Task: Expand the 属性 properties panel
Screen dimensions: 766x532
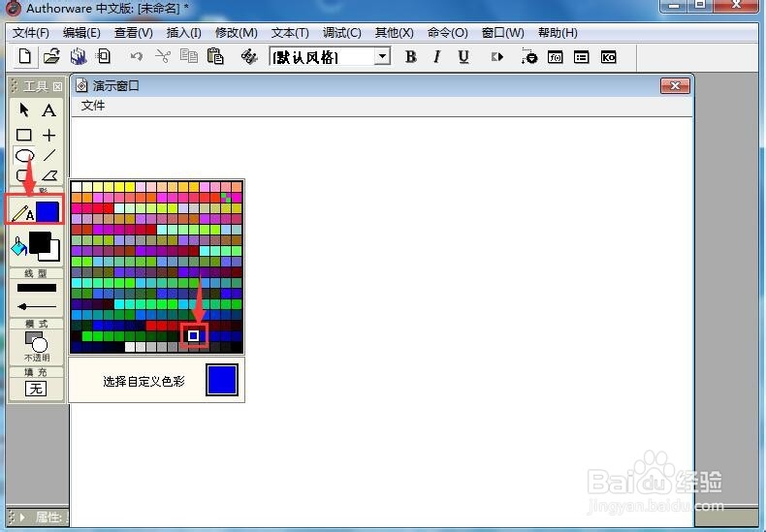Action: click(x=22, y=516)
